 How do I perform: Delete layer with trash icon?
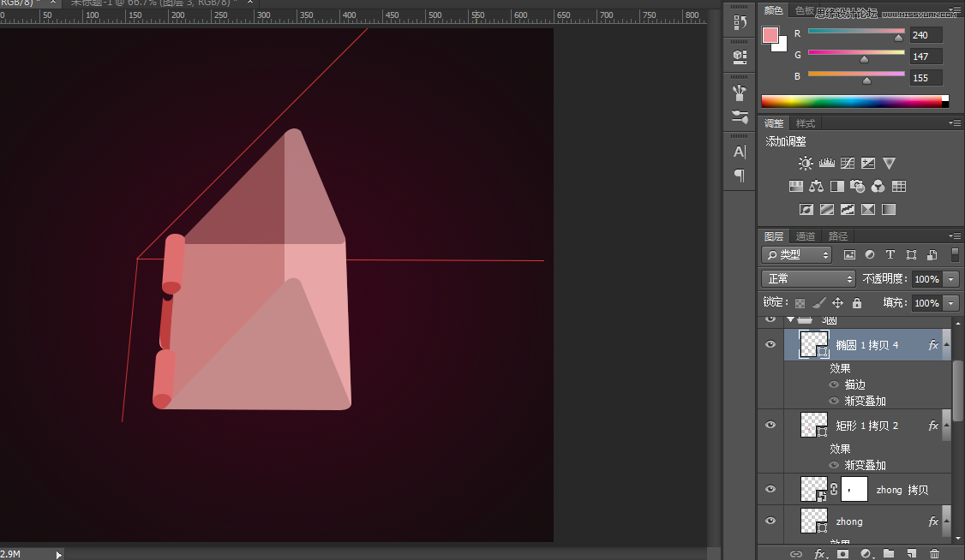click(x=934, y=554)
